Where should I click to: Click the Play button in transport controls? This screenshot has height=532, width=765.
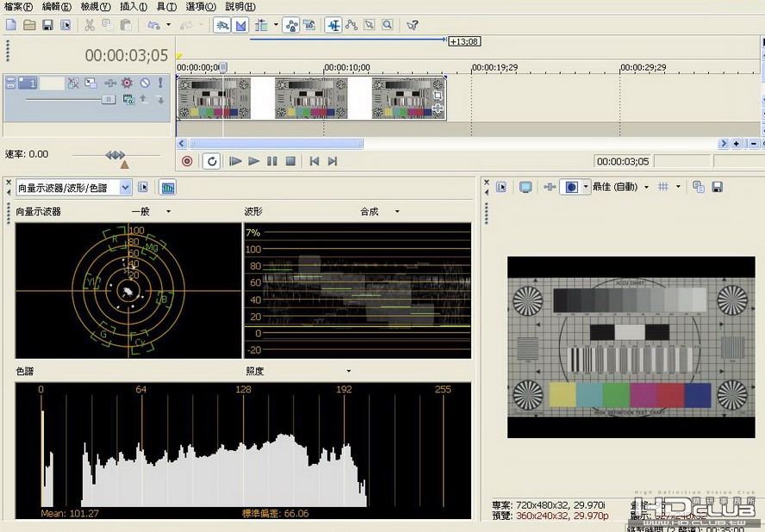point(253,161)
